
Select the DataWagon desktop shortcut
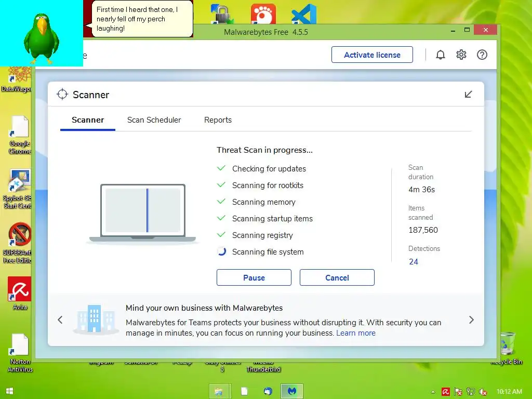tap(16, 79)
